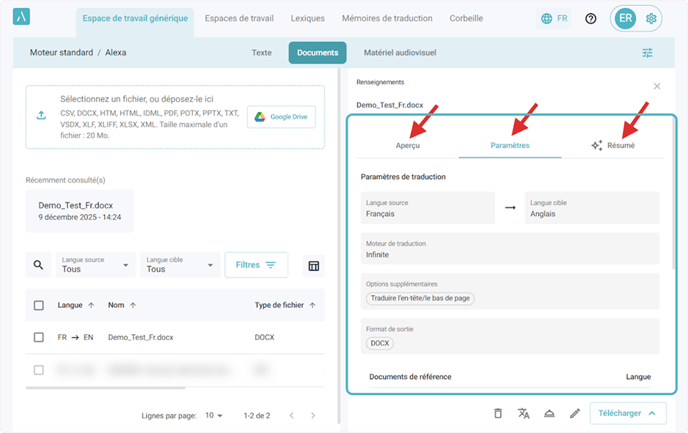Expand the Lignes par page dropdown
Image resolution: width=688 pixels, height=433 pixels.
pos(214,415)
